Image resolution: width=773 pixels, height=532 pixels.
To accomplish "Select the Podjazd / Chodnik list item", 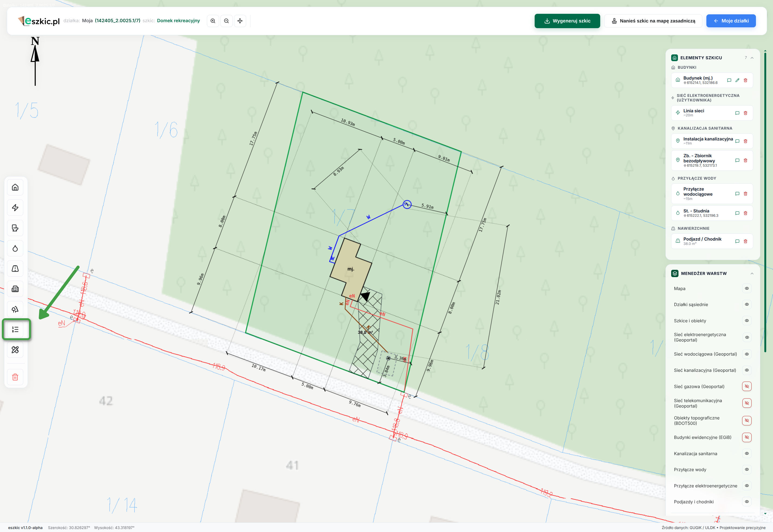I will (712, 241).
